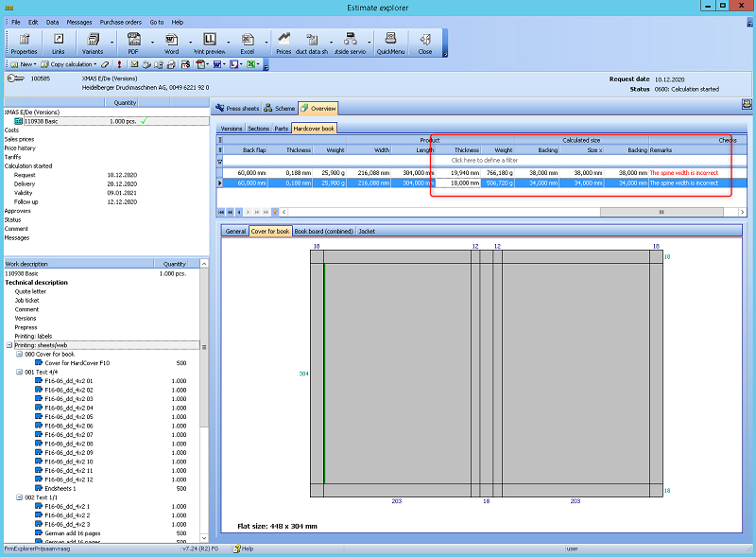Click the Close door icon in the toolbar
Viewport: 756px width, 557px height.
[x=424, y=43]
